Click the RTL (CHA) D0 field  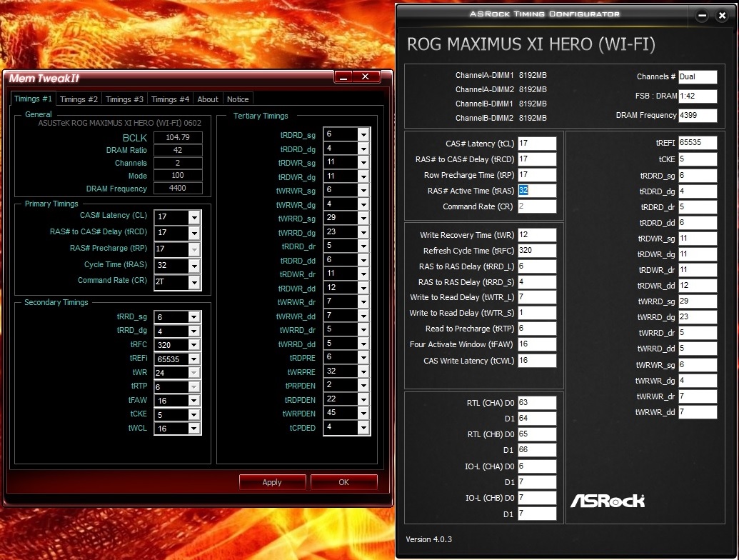537,403
